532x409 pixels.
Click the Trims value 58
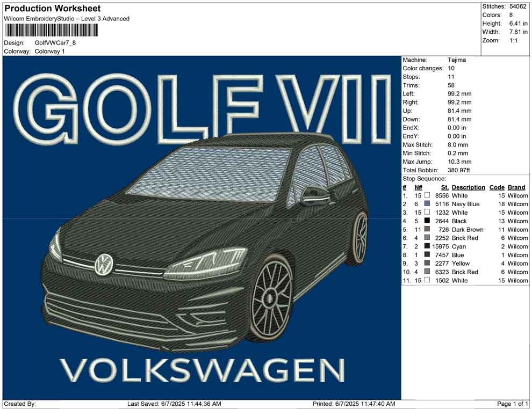click(451, 85)
